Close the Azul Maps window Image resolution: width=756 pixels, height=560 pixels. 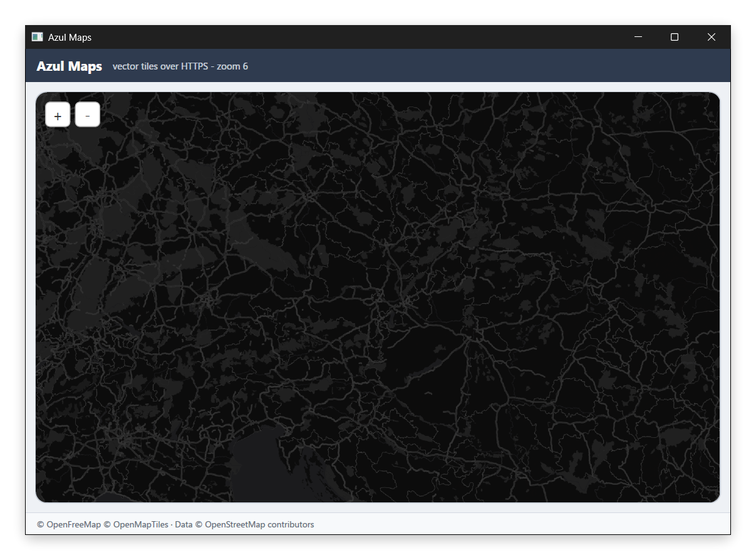(x=712, y=37)
